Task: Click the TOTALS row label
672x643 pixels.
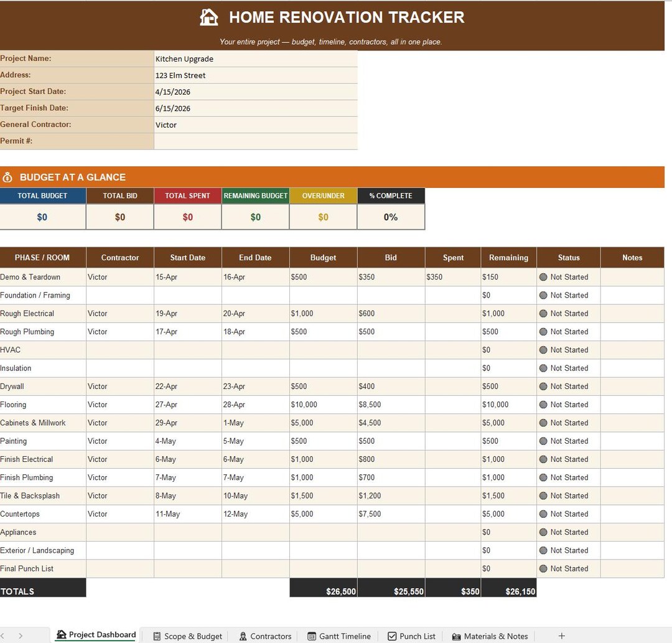Action: click(42, 588)
